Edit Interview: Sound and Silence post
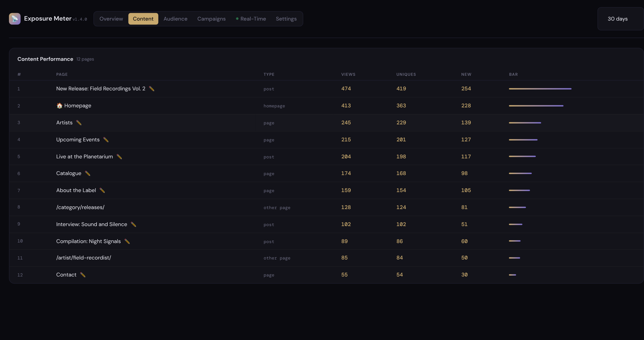644x340 pixels. point(133,224)
